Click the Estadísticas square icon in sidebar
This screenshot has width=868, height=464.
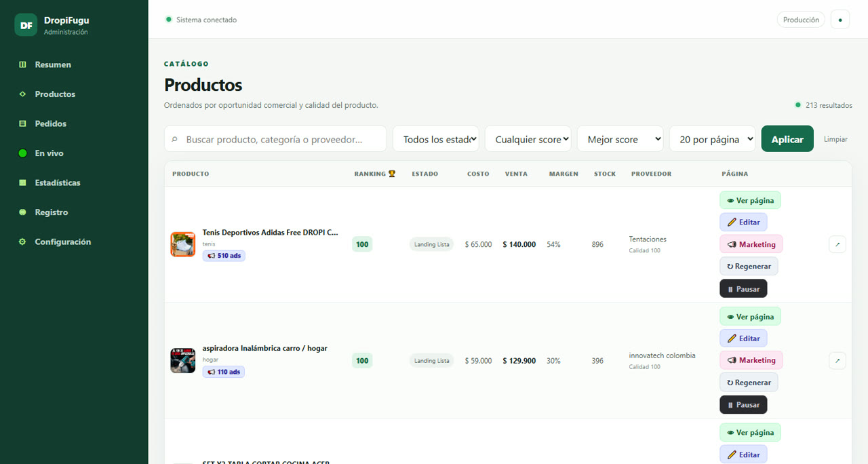pos(22,182)
